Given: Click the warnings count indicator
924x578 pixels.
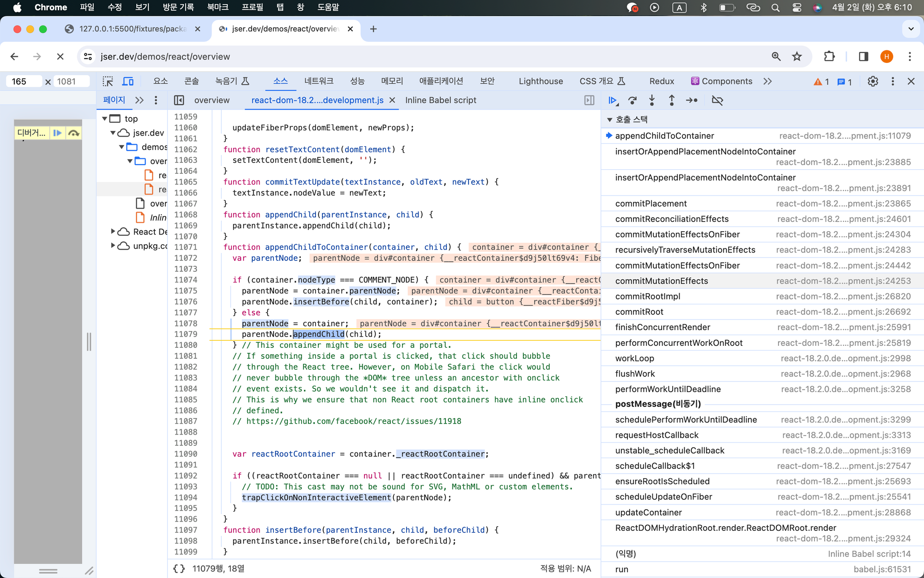Looking at the screenshot, I should [x=821, y=81].
